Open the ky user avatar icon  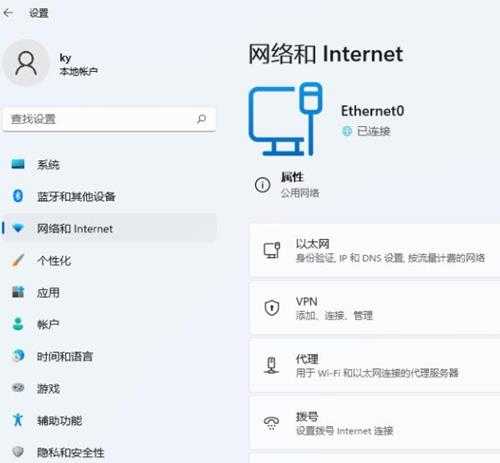pos(26,63)
